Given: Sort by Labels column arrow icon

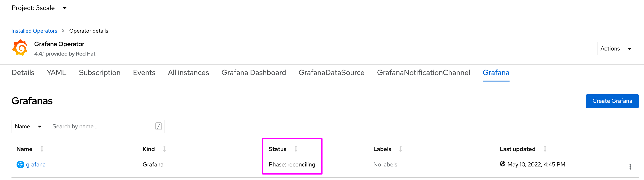Looking at the screenshot, I should click(x=401, y=149).
